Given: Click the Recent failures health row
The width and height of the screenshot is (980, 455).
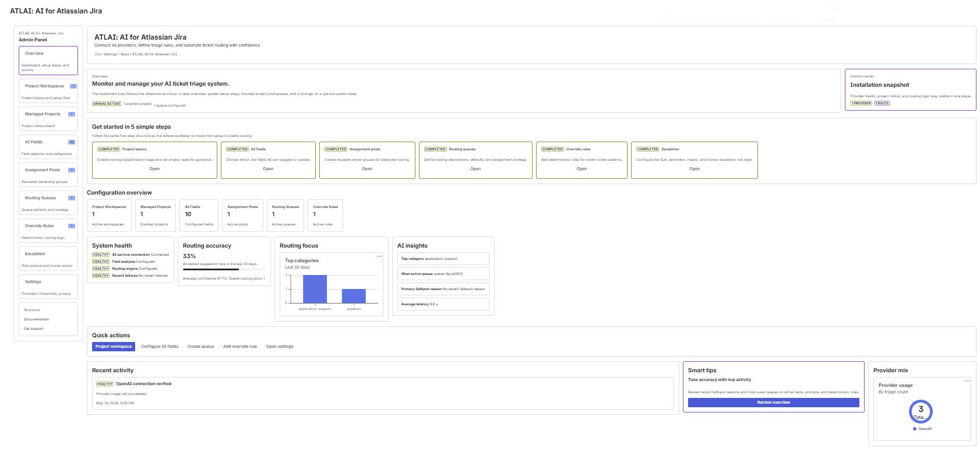Looking at the screenshot, I should click(x=130, y=276).
